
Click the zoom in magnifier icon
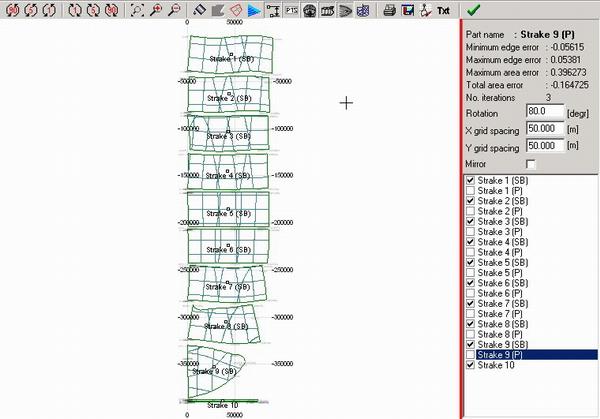[157, 11]
